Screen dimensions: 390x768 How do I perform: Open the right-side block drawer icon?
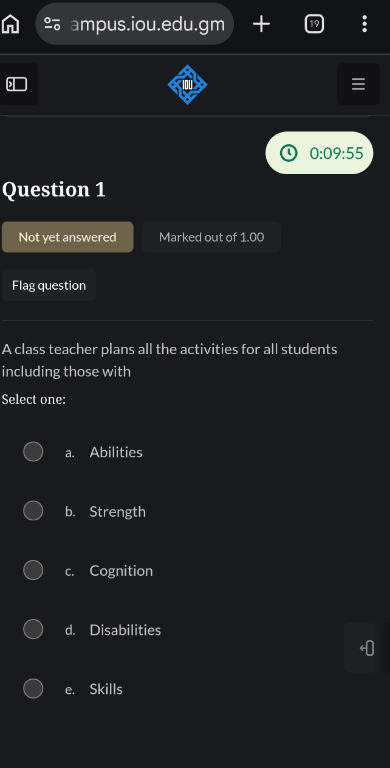(366, 648)
